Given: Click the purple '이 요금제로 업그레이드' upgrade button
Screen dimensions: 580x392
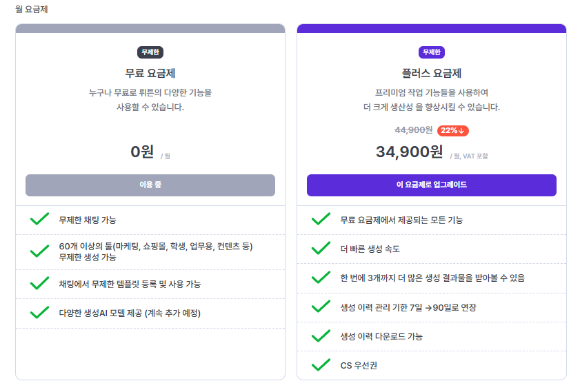Looking at the screenshot, I should [x=431, y=185].
